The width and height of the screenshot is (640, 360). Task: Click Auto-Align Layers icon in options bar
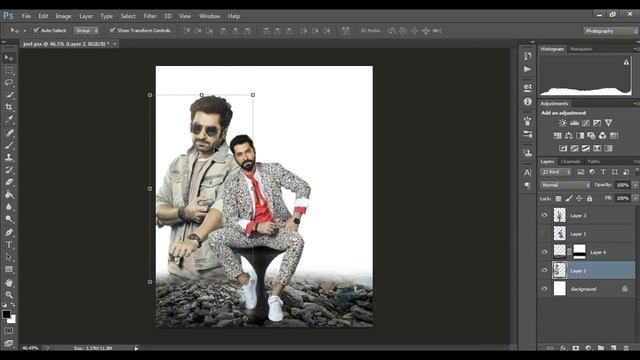point(345,31)
